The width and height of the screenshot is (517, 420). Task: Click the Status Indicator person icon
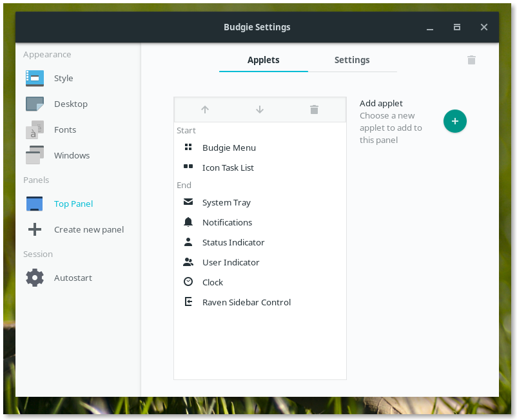point(188,242)
